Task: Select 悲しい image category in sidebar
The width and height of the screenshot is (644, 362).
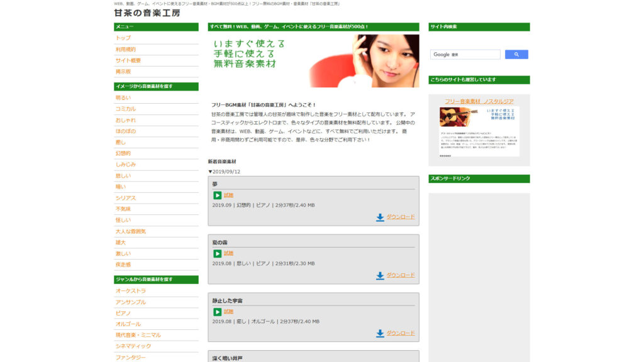Action: 123,176
